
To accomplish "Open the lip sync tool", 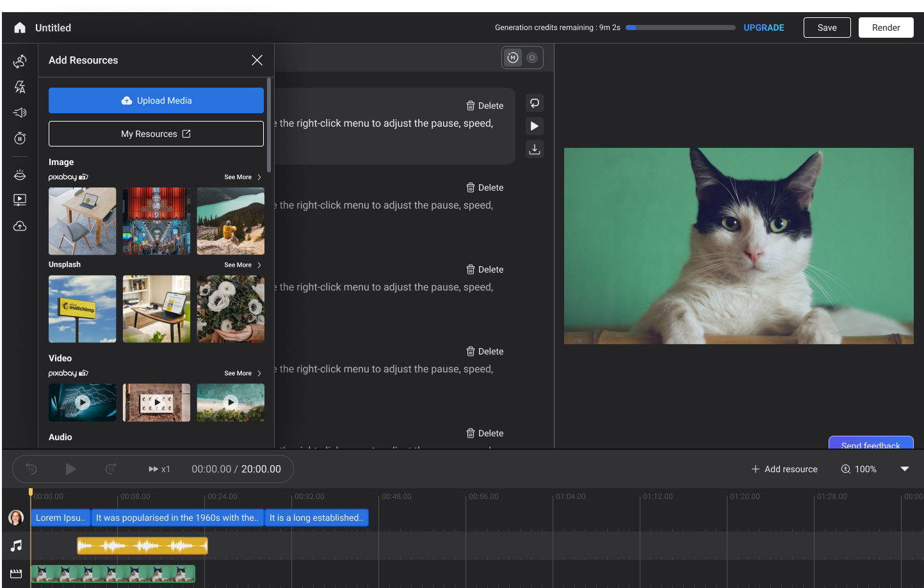I will [x=19, y=174].
